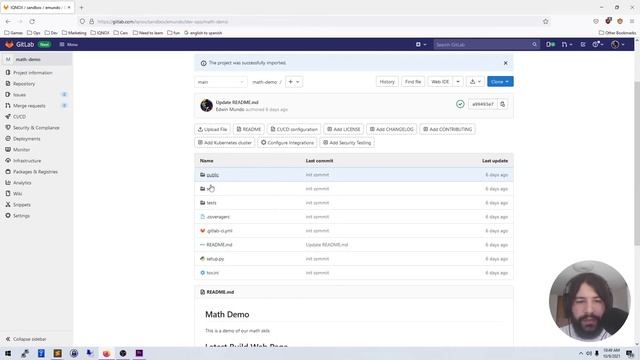Open a new browser tab
Viewport: 640px width, 360px height.
click(81, 7)
